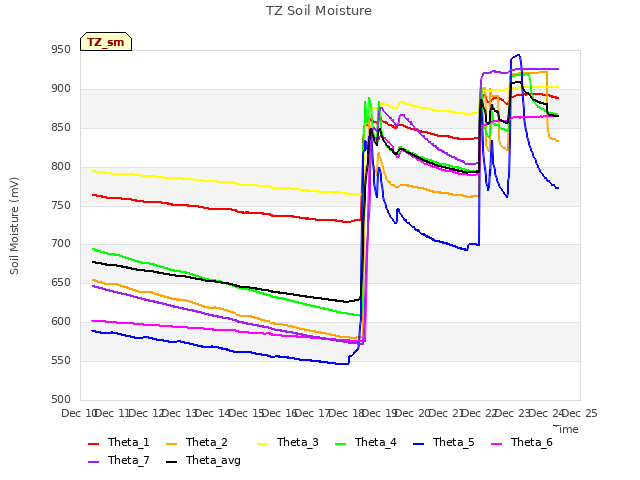The image size is (640, 480).
Task: Click the 750 y-axis tick label
Action: coord(61,205)
